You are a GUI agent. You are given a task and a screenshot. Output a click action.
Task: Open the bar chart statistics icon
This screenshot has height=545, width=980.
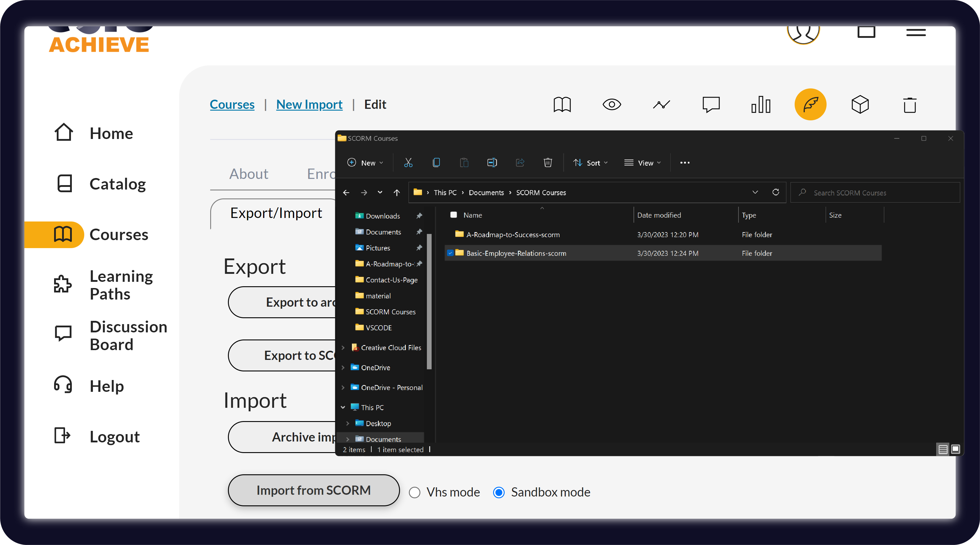760,104
